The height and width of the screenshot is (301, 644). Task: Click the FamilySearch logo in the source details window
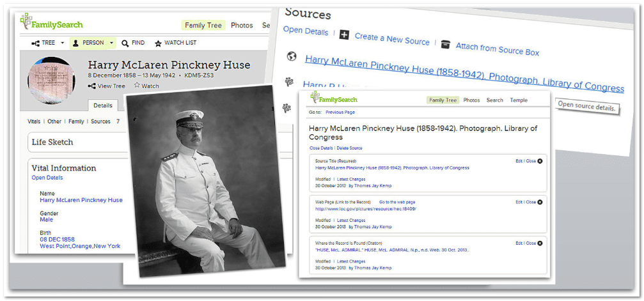(x=334, y=98)
